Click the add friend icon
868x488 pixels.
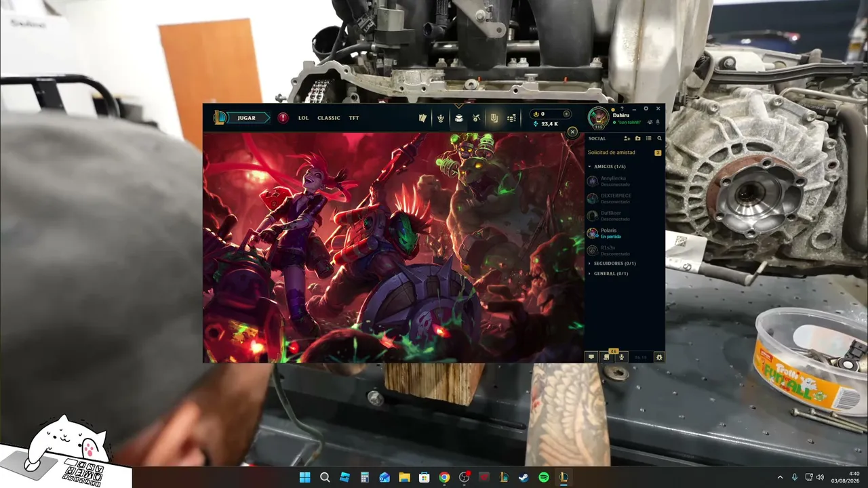click(627, 138)
